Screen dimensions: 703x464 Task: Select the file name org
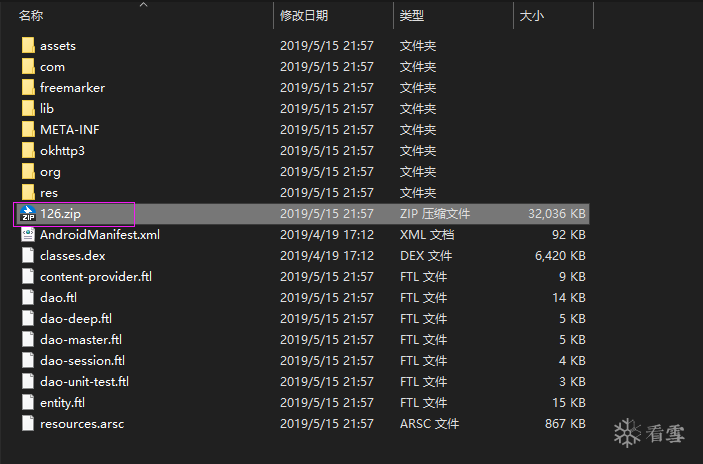click(50, 173)
